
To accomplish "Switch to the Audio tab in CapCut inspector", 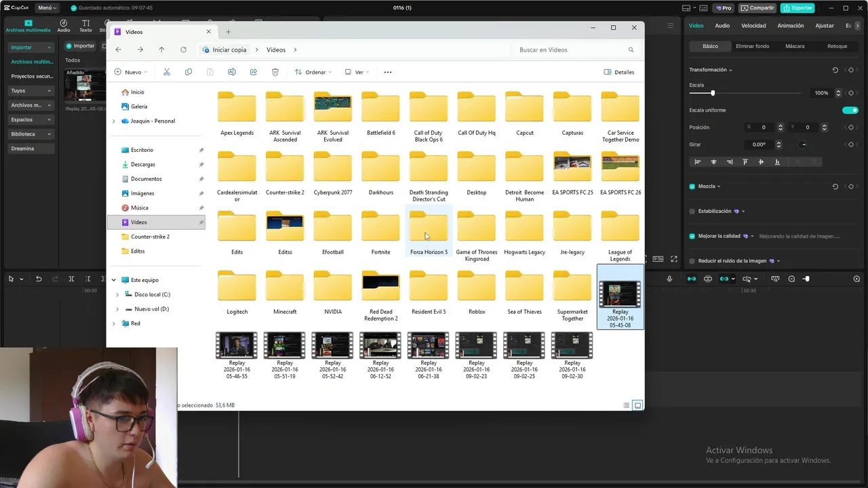I will click(x=722, y=26).
